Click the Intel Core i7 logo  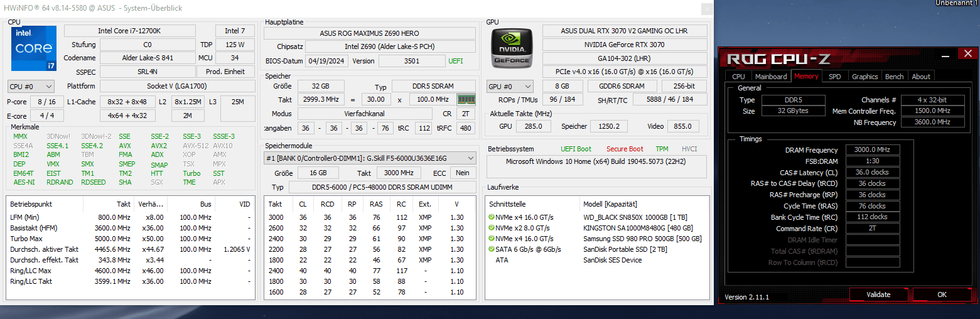[x=34, y=48]
